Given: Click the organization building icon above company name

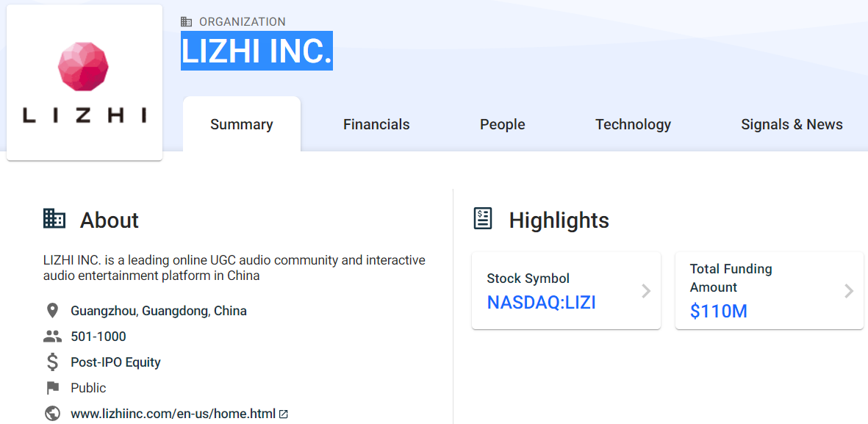Looking at the screenshot, I should tap(187, 22).
